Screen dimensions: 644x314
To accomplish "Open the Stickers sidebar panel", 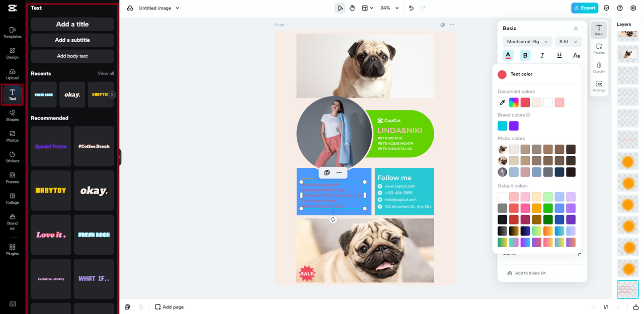I will [12, 157].
